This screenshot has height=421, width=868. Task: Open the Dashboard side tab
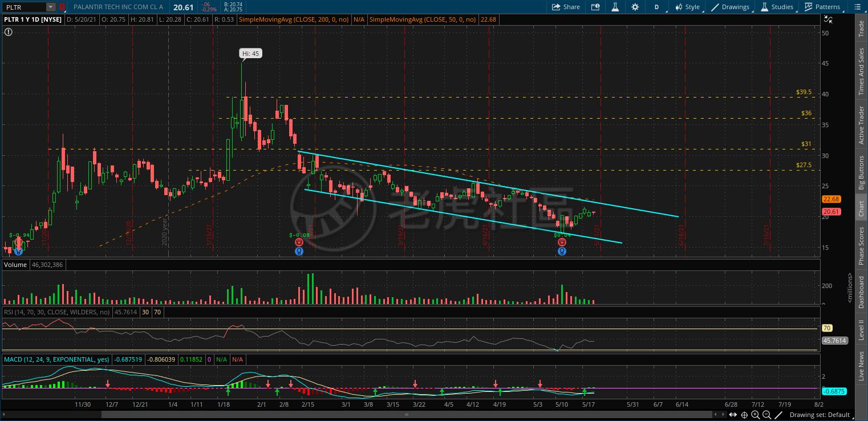[861, 293]
